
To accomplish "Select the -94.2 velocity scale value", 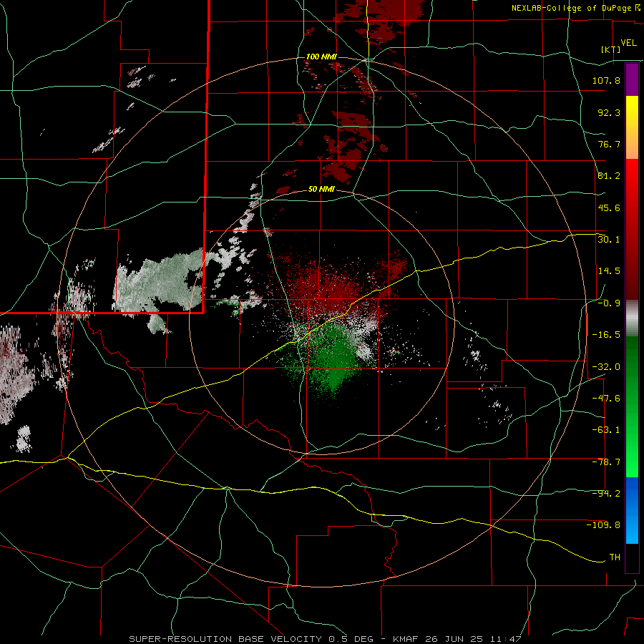I will [606, 493].
